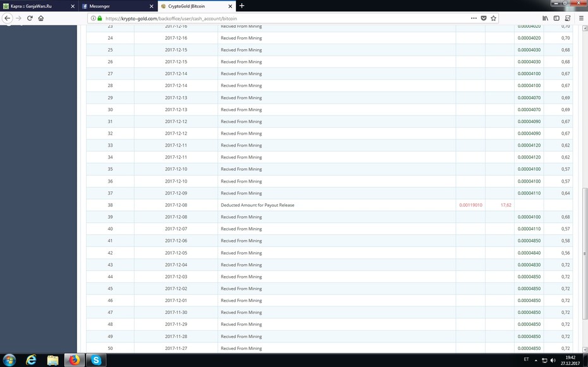The height and width of the screenshot is (367, 588).
Task: Open the Firefox Library icon
Action: pyautogui.click(x=545, y=18)
